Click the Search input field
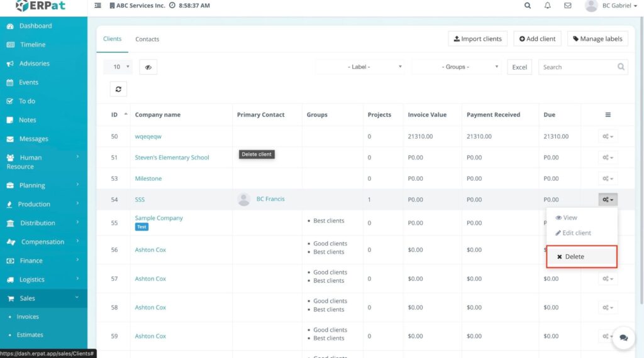This screenshot has height=358, width=644. coord(577,67)
